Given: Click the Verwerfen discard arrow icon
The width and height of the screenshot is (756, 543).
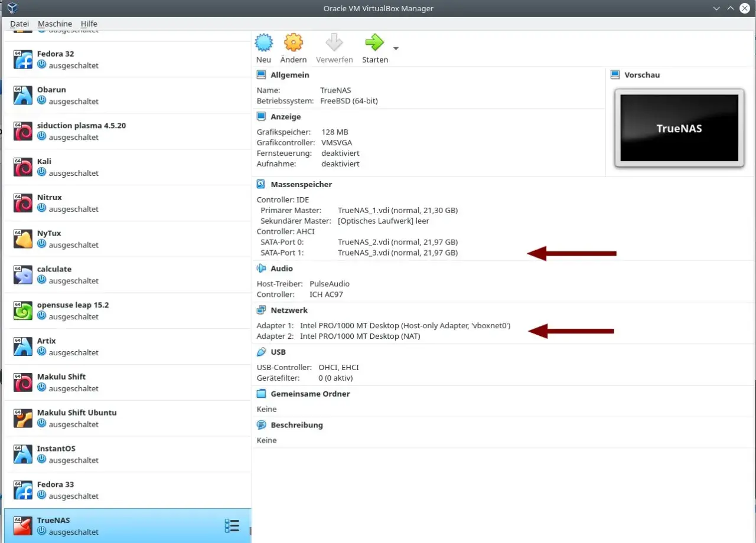Looking at the screenshot, I should point(334,42).
